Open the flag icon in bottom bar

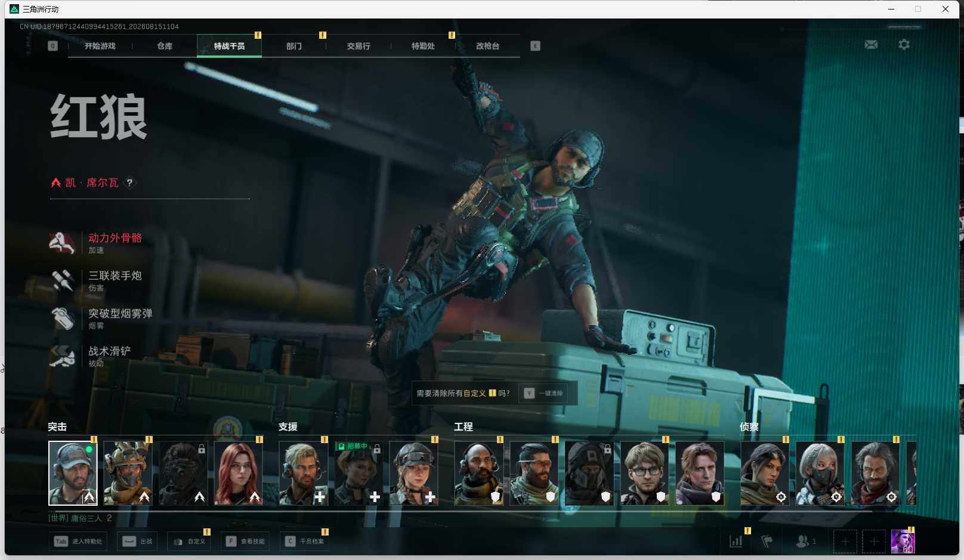tap(767, 541)
